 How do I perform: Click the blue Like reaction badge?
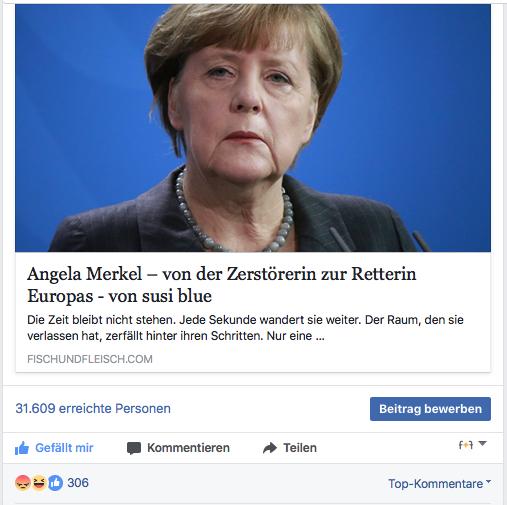tap(55, 483)
